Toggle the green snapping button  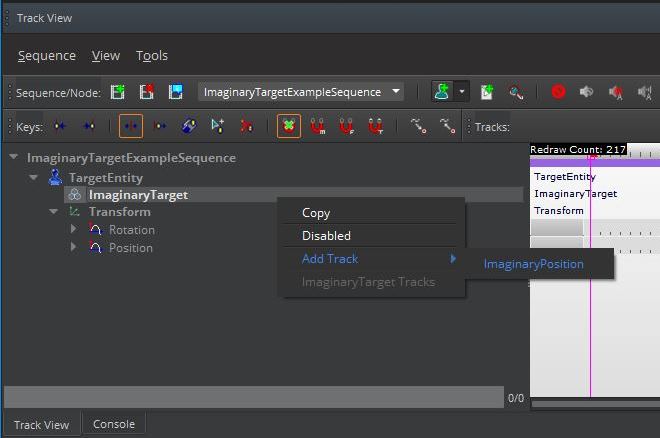click(289, 127)
